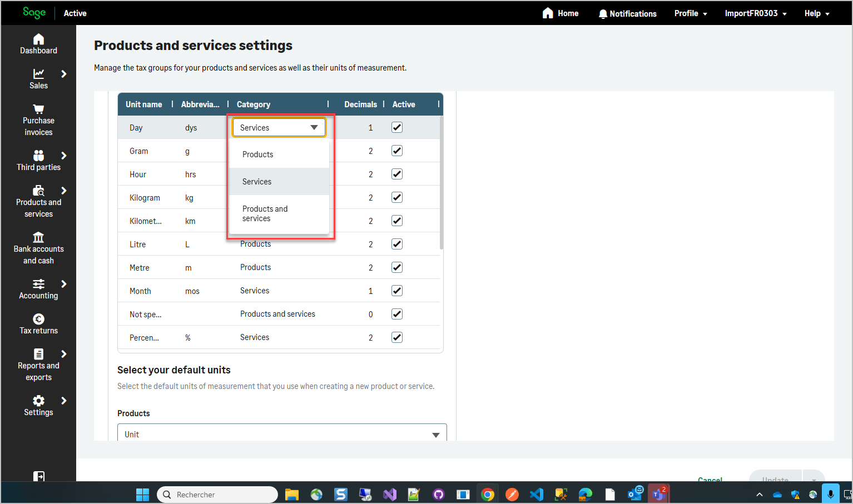Show hidden system tray icons chevron
Viewport: 853px width, 504px height.
click(760, 494)
